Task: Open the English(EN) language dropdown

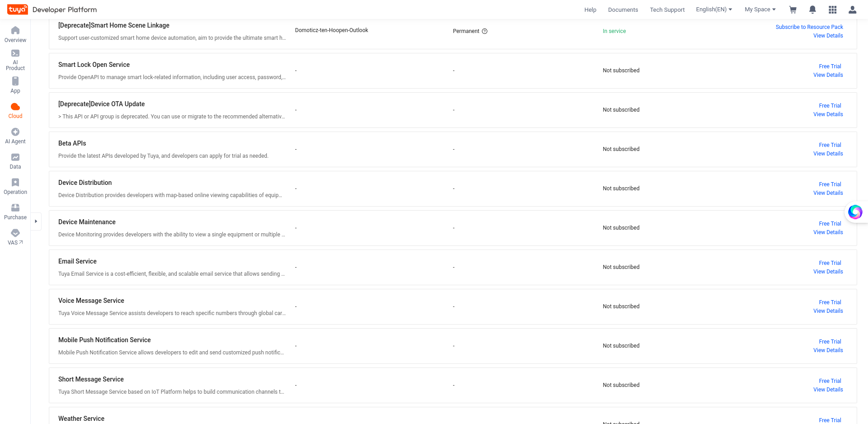Action: (x=714, y=9)
